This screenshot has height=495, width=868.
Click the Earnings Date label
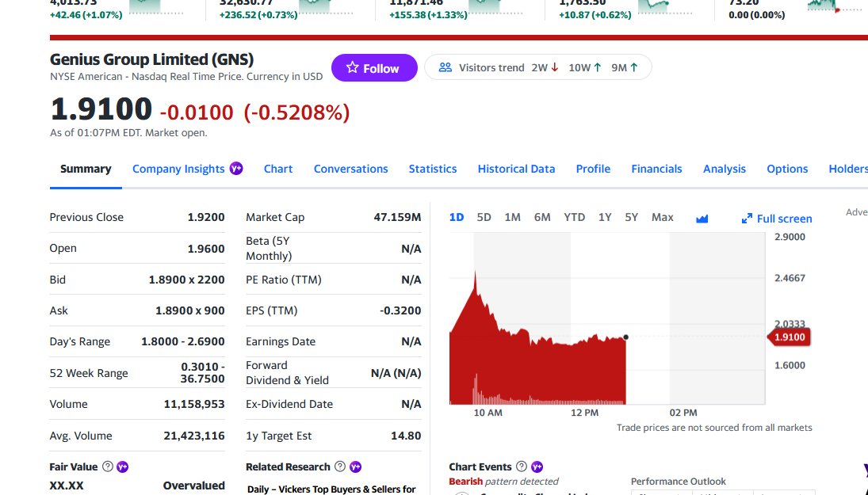(x=281, y=341)
